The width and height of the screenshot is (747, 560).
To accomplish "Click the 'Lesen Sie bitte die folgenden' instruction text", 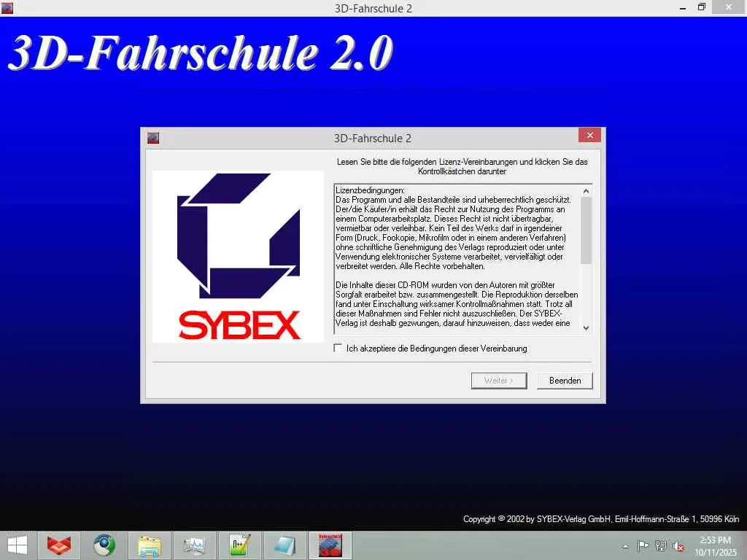I will tap(462, 166).
